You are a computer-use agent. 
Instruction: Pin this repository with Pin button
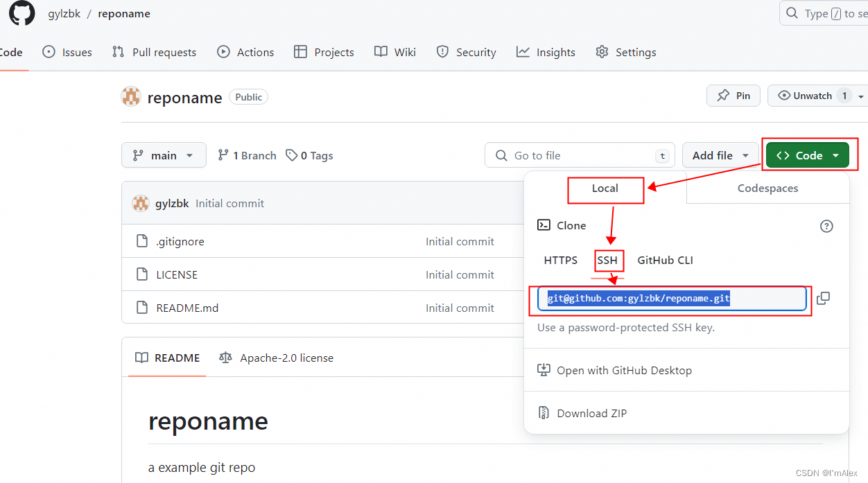pos(734,96)
